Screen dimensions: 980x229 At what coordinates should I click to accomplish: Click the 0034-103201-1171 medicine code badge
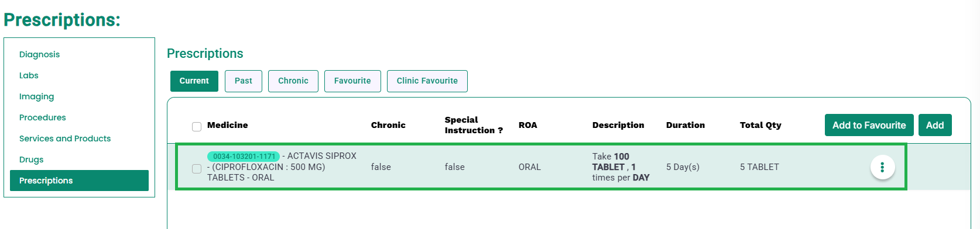[x=244, y=156]
